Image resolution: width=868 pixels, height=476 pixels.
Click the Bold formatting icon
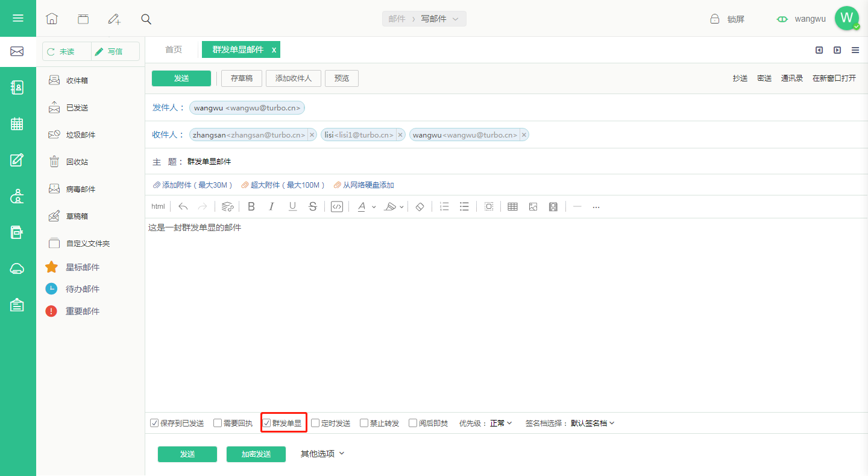click(251, 206)
